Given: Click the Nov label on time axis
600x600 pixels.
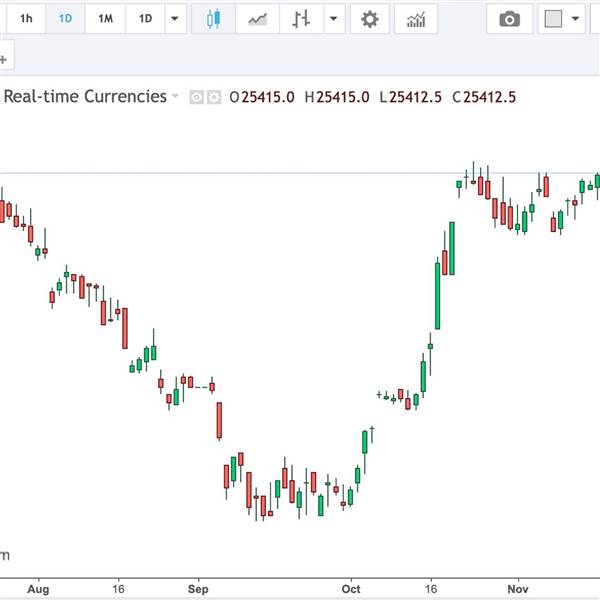Looking at the screenshot, I should 518,589.
